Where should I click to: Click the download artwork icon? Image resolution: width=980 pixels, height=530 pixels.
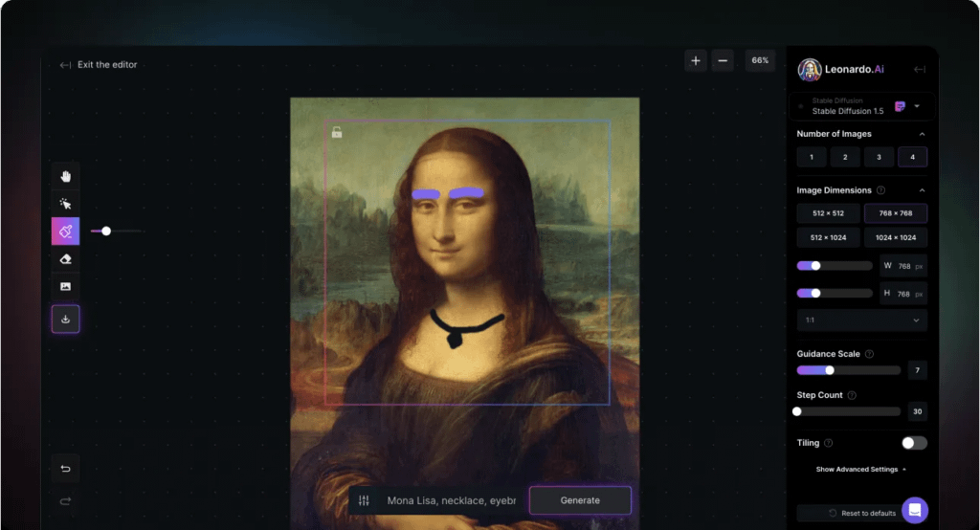[x=66, y=319]
